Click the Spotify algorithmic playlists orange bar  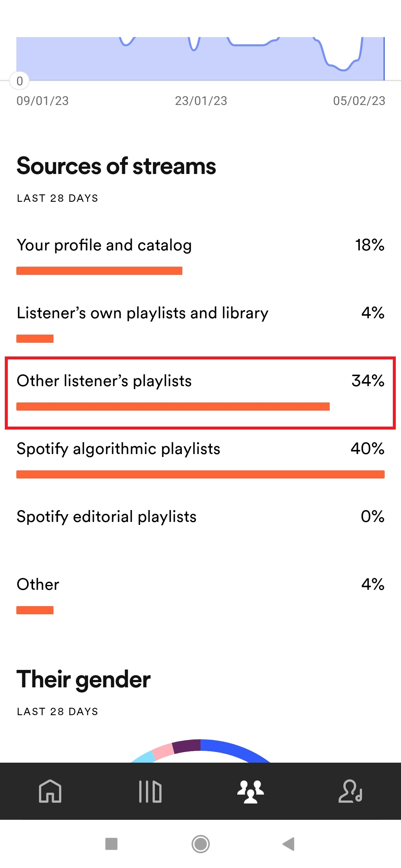coord(200,474)
